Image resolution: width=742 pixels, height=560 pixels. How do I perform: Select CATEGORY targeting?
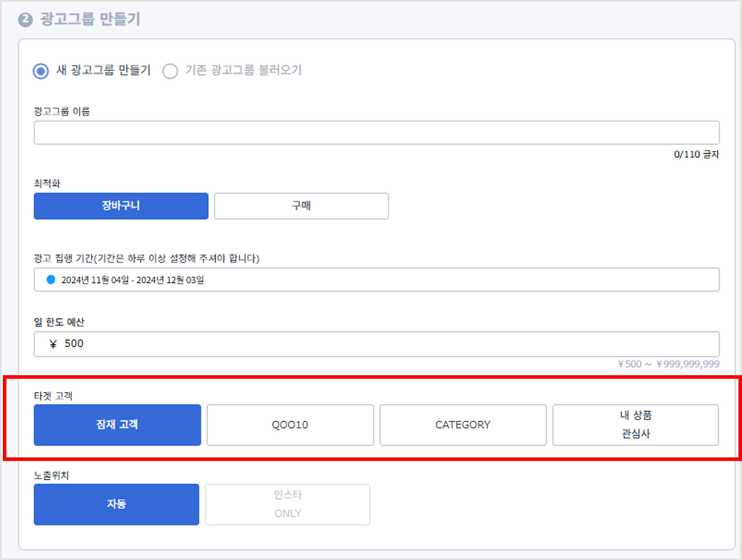click(x=463, y=425)
